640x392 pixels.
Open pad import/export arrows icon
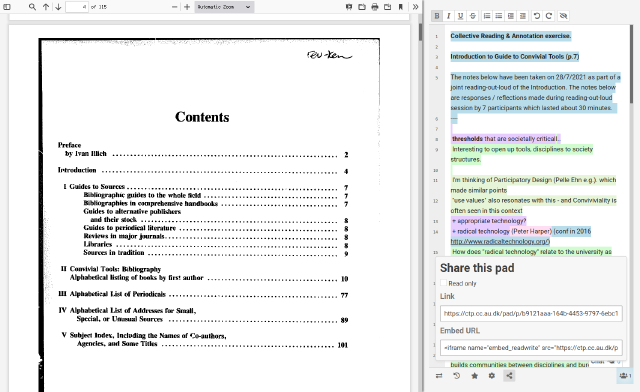point(439,376)
